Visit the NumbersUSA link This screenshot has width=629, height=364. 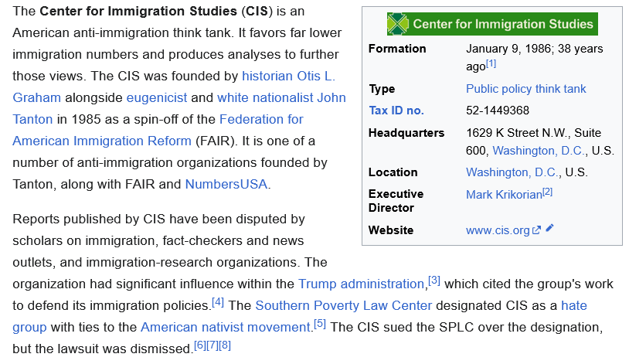[226, 184]
